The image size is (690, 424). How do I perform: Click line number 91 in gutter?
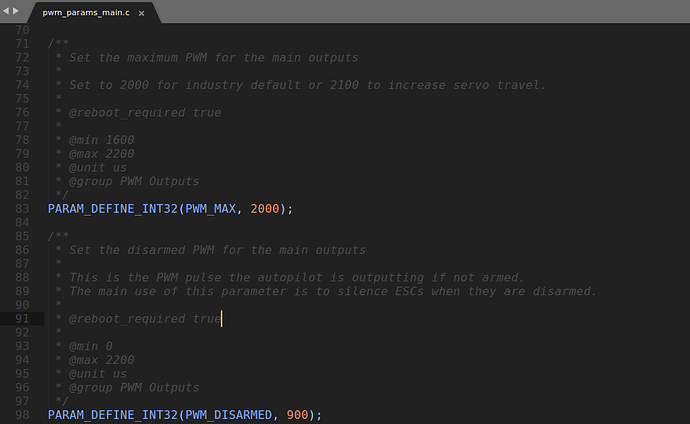pyautogui.click(x=22, y=319)
